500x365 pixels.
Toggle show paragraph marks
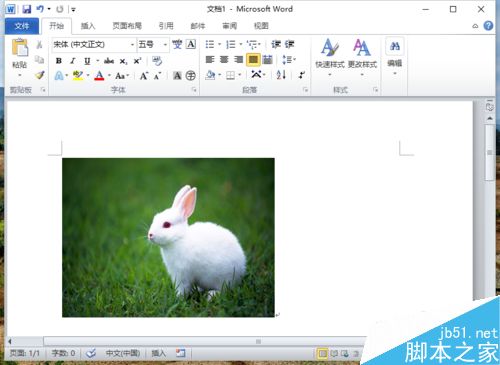click(302, 75)
